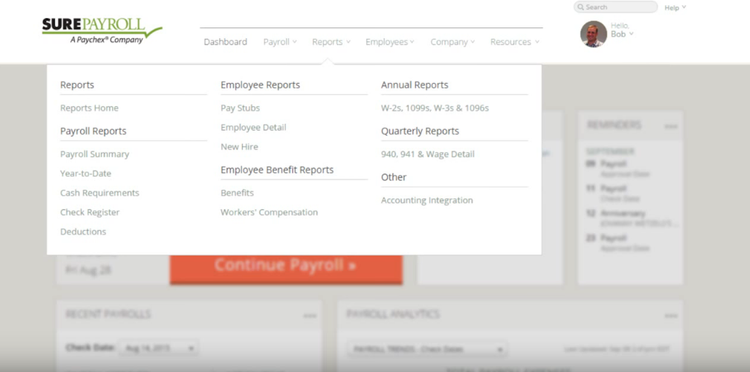Click the Payroll reminder dated 11
This screenshot has height=372, width=750.
(613, 193)
